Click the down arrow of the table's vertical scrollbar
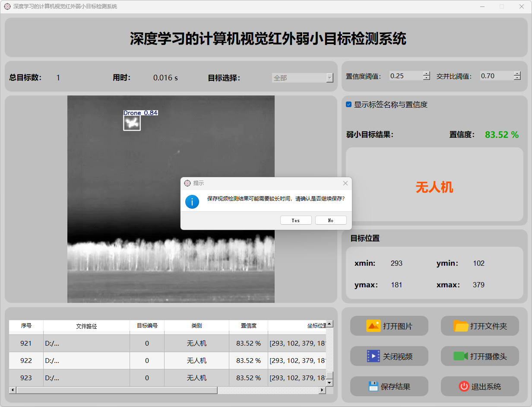This screenshot has height=407, width=532. tap(329, 383)
